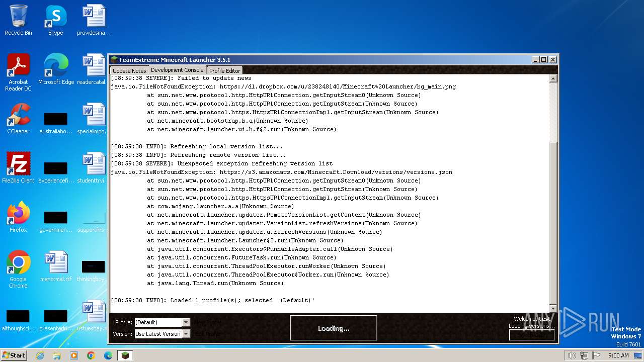Viewport: 644px width, 362px height.
Task: Select althoughsci... file on desktop
Action: point(18,321)
